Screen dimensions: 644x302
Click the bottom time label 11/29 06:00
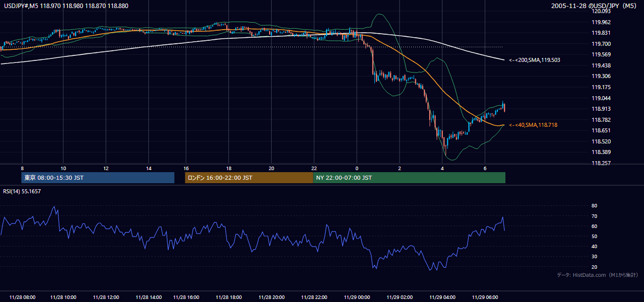coord(485,297)
